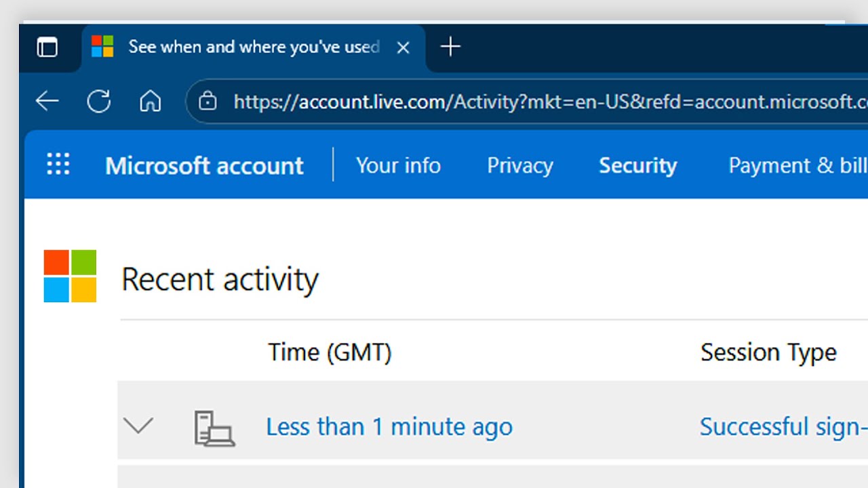This screenshot has width=868, height=488.
Task: Expand the latest sign-in activity row
Action: [138, 426]
